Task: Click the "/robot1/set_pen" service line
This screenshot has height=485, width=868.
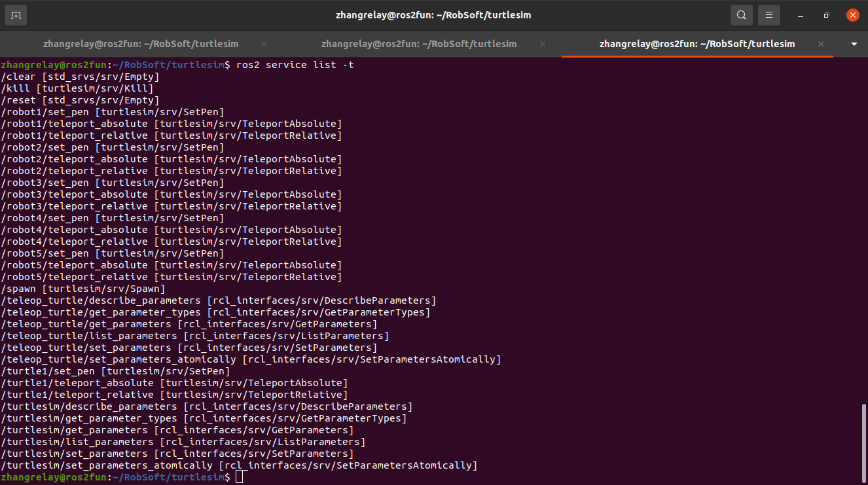Action: click(x=113, y=112)
